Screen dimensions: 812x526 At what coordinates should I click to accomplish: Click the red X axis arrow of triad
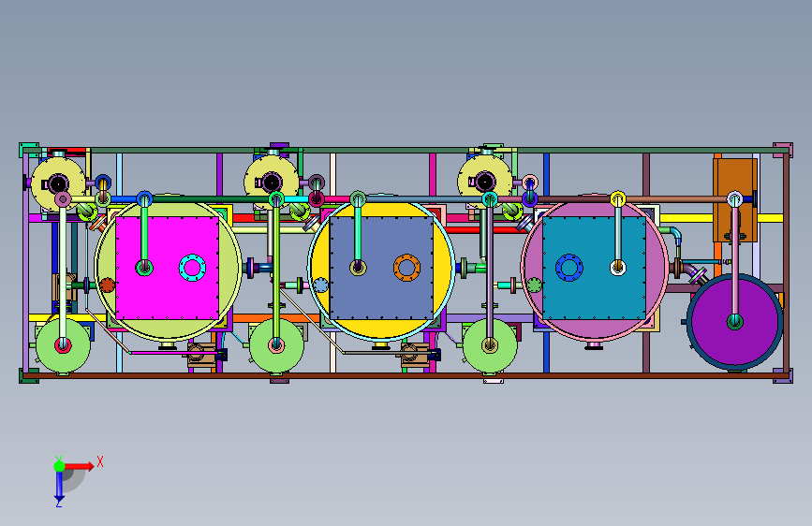pyautogui.click(x=80, y=466)
